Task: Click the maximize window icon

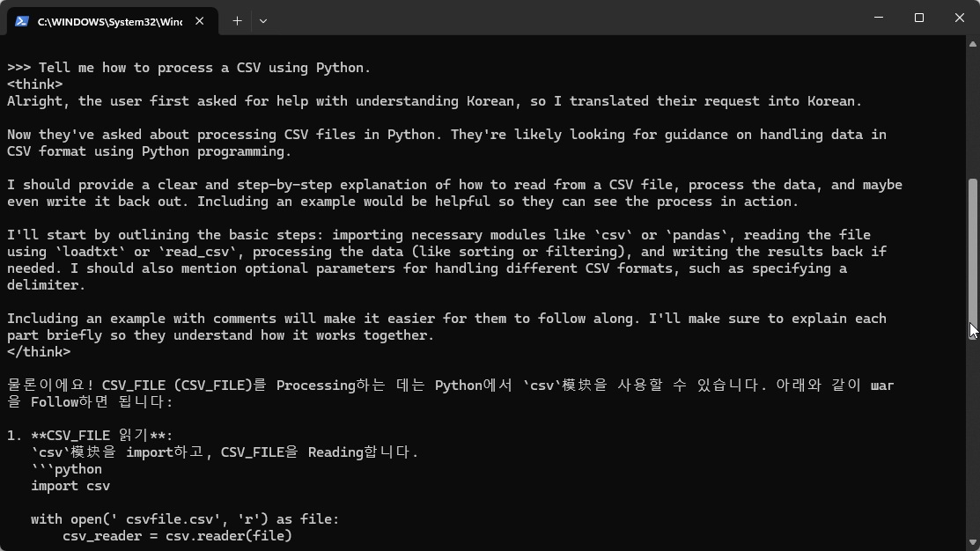Action: click(918, 18)
